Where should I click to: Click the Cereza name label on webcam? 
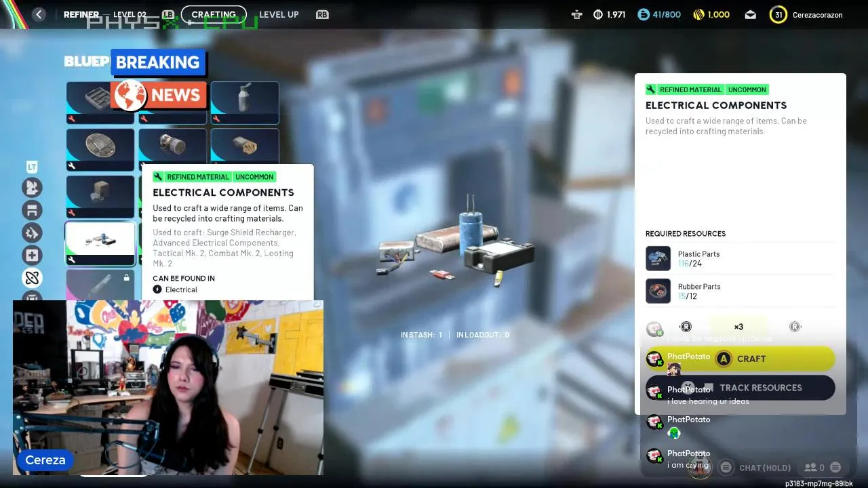[x=45, y=460]
